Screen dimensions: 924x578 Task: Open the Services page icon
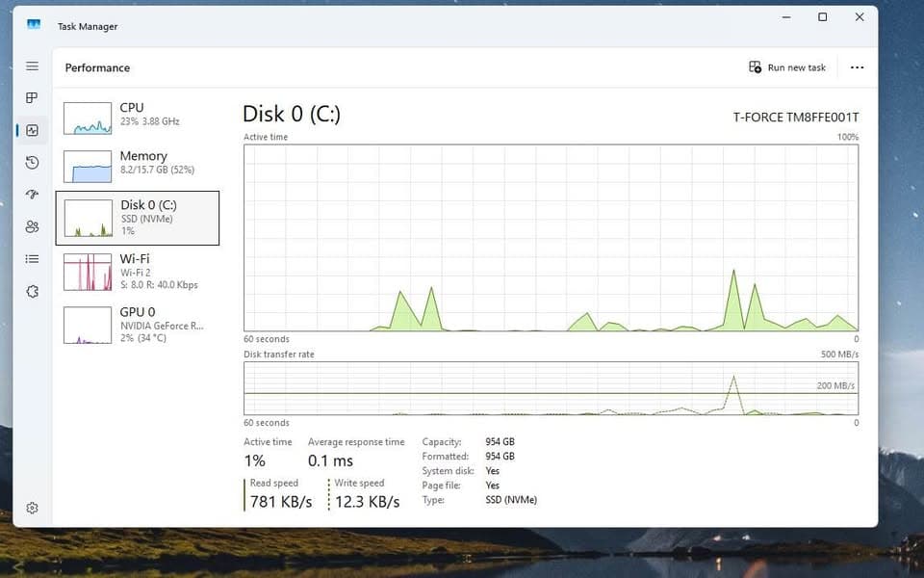point(33,291)
